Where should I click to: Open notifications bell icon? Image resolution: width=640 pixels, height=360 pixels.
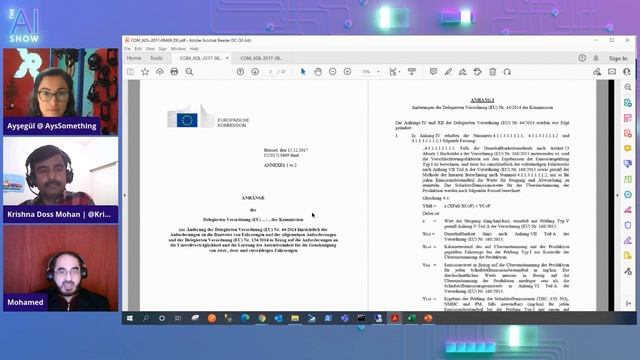point(596,58)
